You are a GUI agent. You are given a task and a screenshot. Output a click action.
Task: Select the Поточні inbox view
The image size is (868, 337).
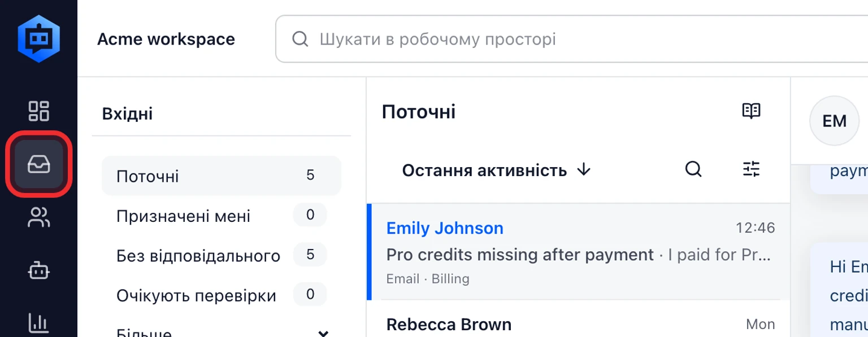click(x=222, y=176)
